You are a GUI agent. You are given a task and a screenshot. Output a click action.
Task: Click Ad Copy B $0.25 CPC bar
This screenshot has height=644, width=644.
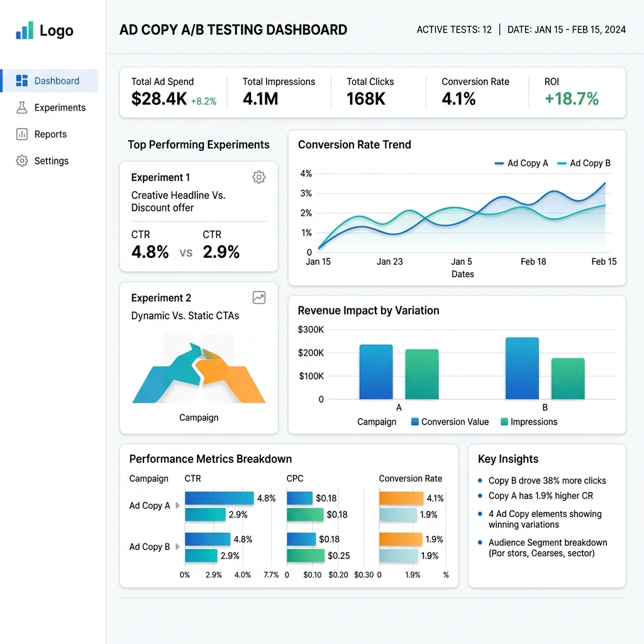(306, 555)
